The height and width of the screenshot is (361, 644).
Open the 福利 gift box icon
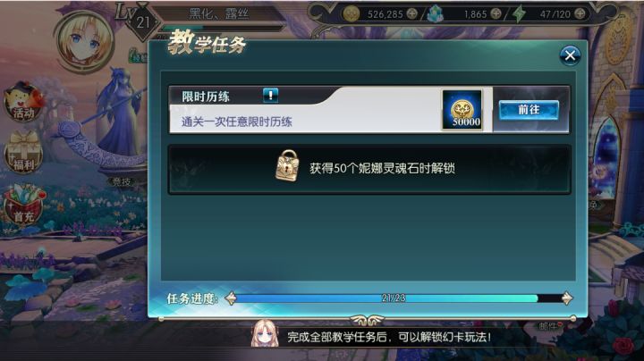coord(22,153)
